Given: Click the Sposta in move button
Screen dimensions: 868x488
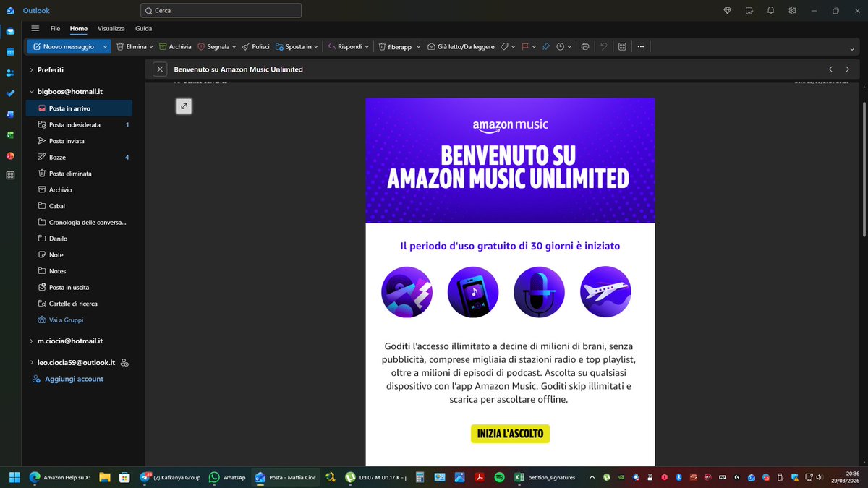Looking at the screenshot, I should (293, 46).
